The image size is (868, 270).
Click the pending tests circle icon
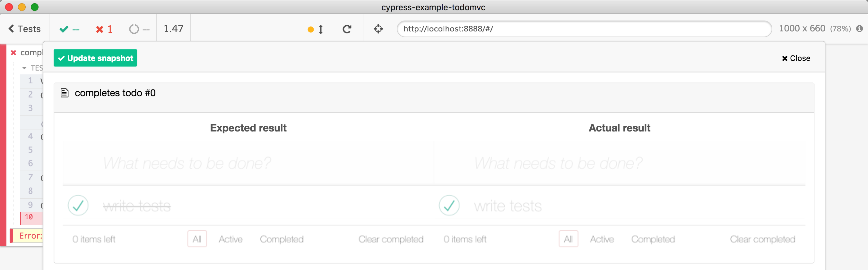134,29
